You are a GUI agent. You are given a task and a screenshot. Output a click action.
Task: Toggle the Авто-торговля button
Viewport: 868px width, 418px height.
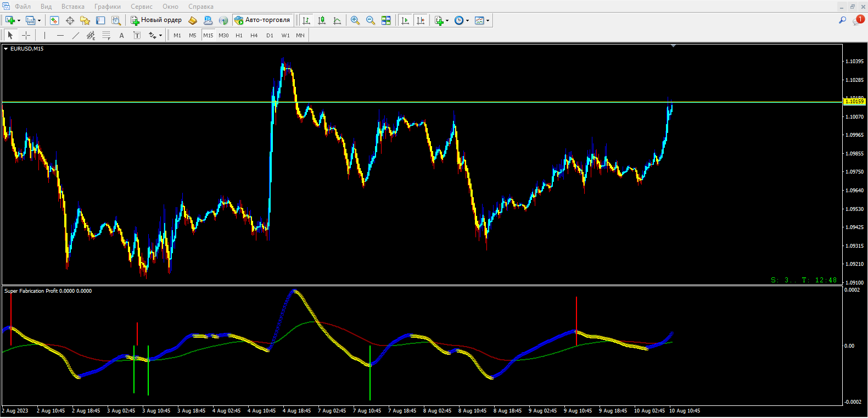click(262, 20)
